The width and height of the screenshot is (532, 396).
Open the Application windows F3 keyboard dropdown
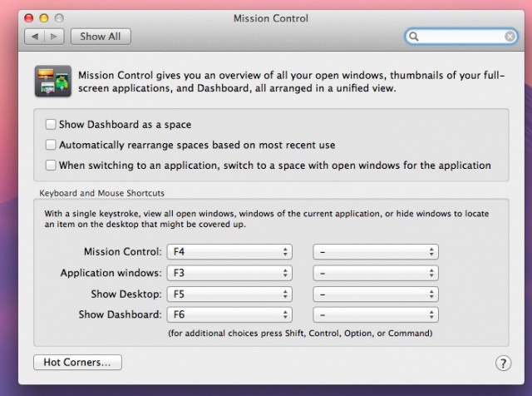pyautogui.click(x=229, y=273)
